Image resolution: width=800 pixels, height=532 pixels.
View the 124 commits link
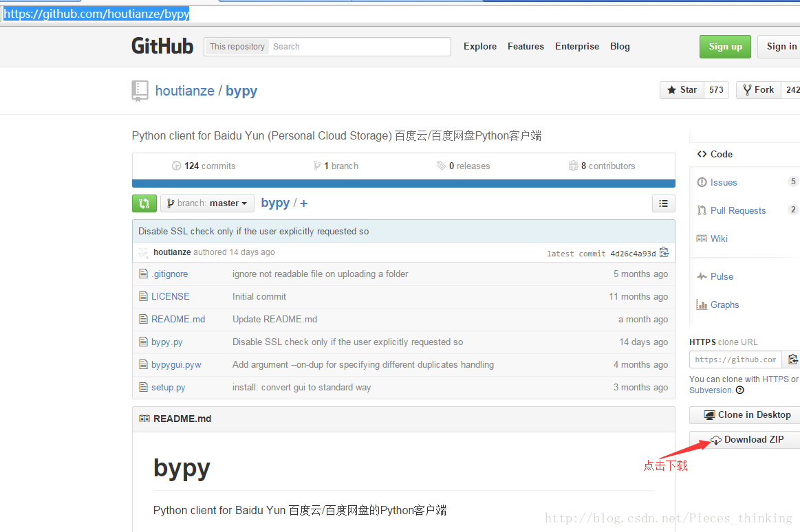[204, 166]
